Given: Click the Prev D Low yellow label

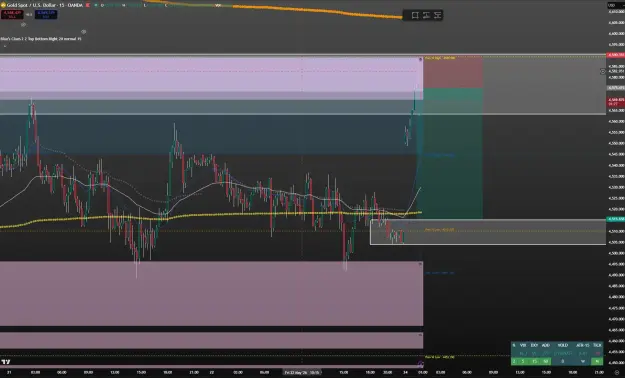Looking at the screenshot, I should [439, 230].
